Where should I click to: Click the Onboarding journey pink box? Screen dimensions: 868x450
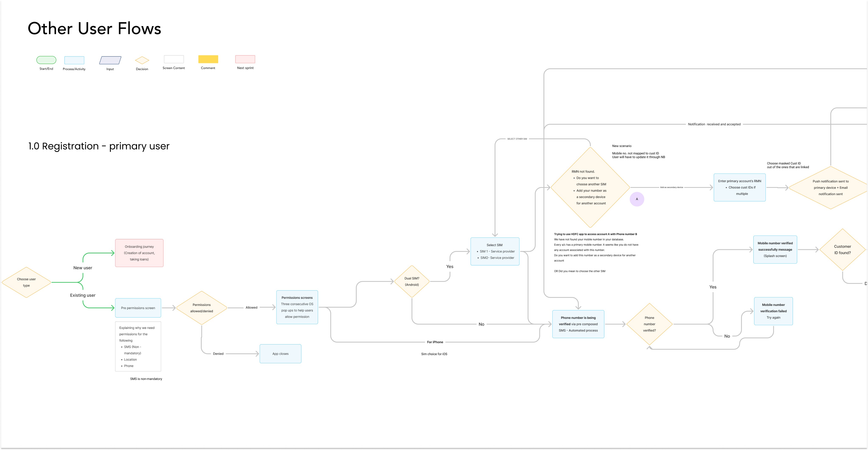pyautogui.click(x=139, y=253)
